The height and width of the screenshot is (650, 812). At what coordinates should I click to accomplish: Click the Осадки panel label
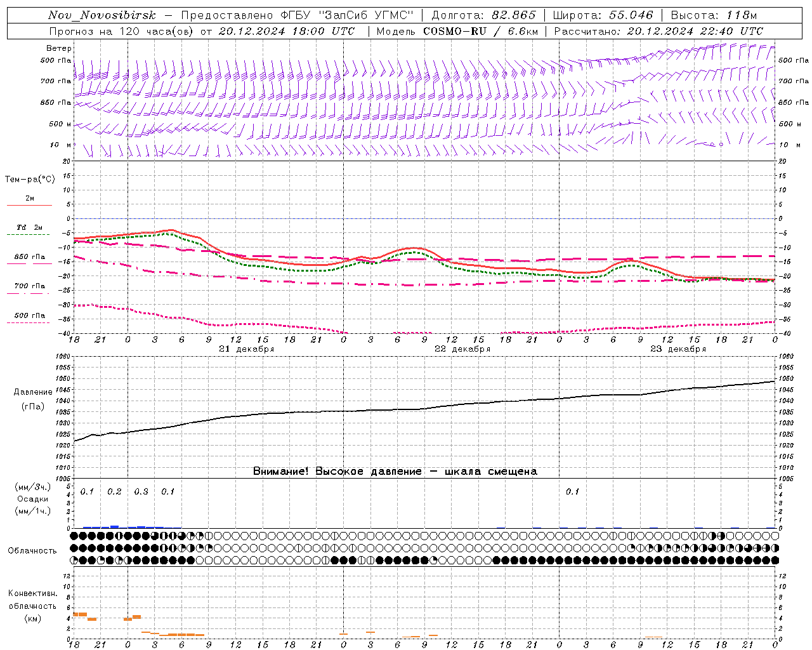pos(33,499)
